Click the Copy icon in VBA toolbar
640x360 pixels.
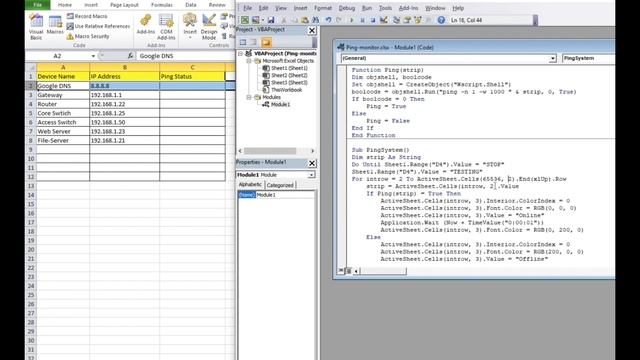[294, 20]
